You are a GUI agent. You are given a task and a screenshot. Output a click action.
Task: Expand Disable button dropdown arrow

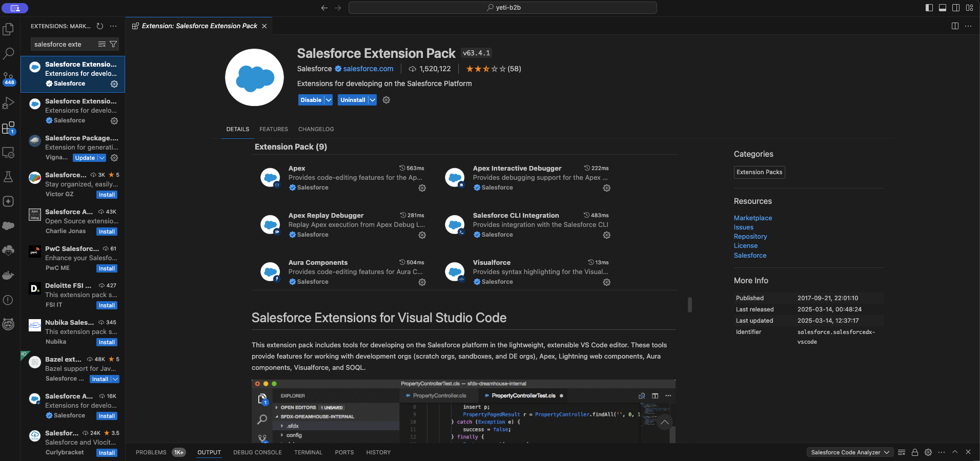point(329,100)
